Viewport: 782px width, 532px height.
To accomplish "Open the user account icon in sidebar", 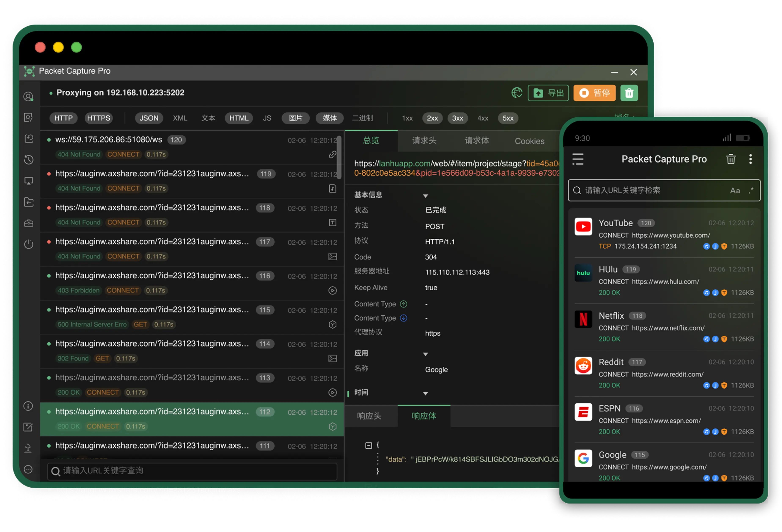I will 29,97.
